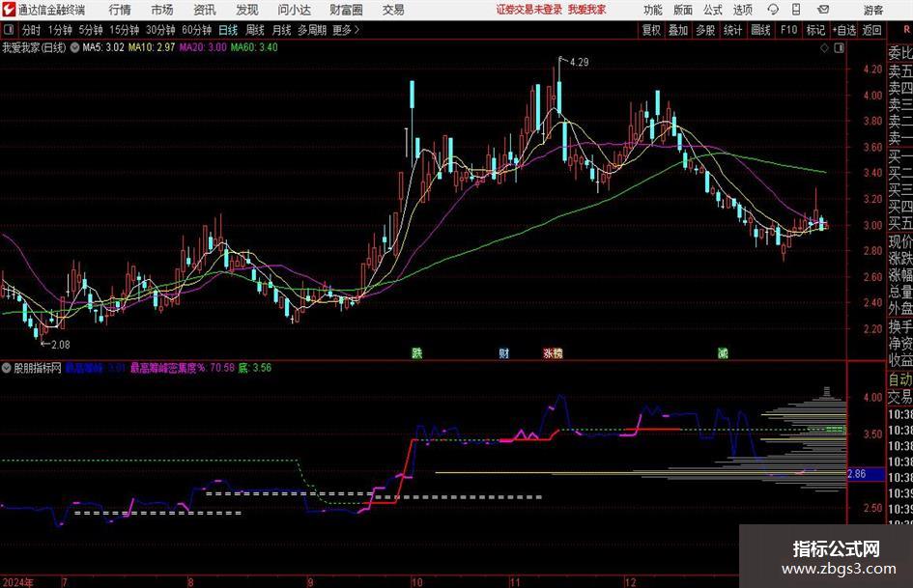Click the 游客 user label
The width and height of the screenshot is (913, 588).
coord(873,10)
